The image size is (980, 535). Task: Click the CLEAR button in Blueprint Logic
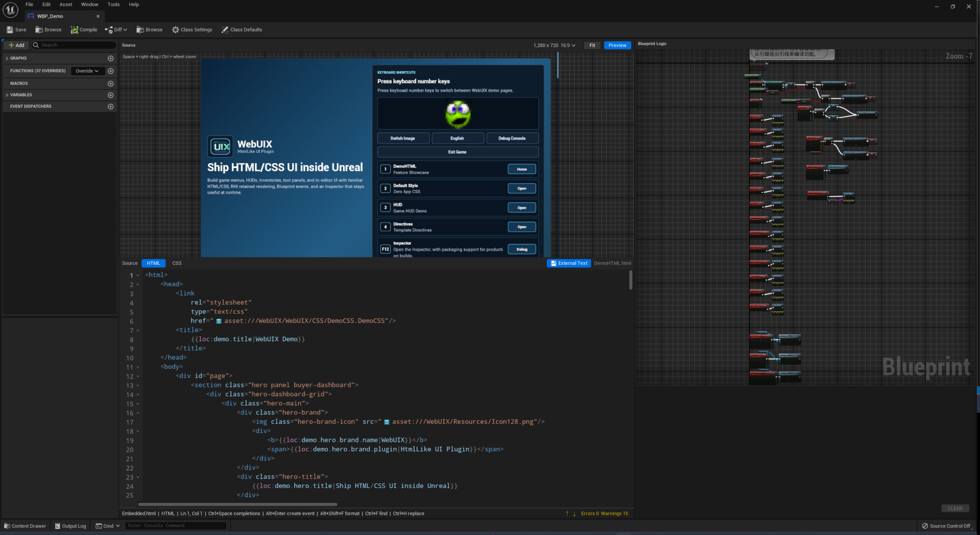[955, 508]
